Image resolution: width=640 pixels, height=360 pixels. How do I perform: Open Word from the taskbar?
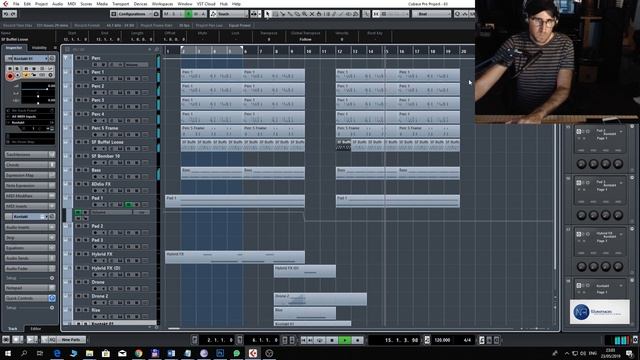[x=171, y=353]
